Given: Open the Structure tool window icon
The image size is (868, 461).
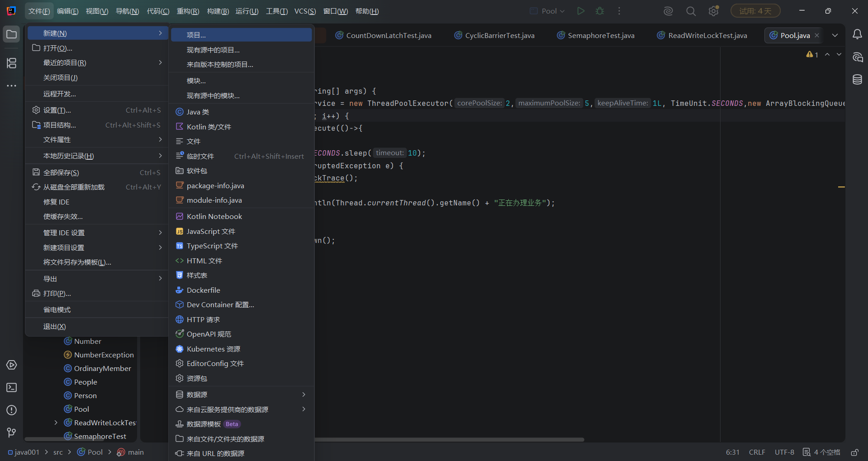Looking at the screenshot, I should (12, 63).
